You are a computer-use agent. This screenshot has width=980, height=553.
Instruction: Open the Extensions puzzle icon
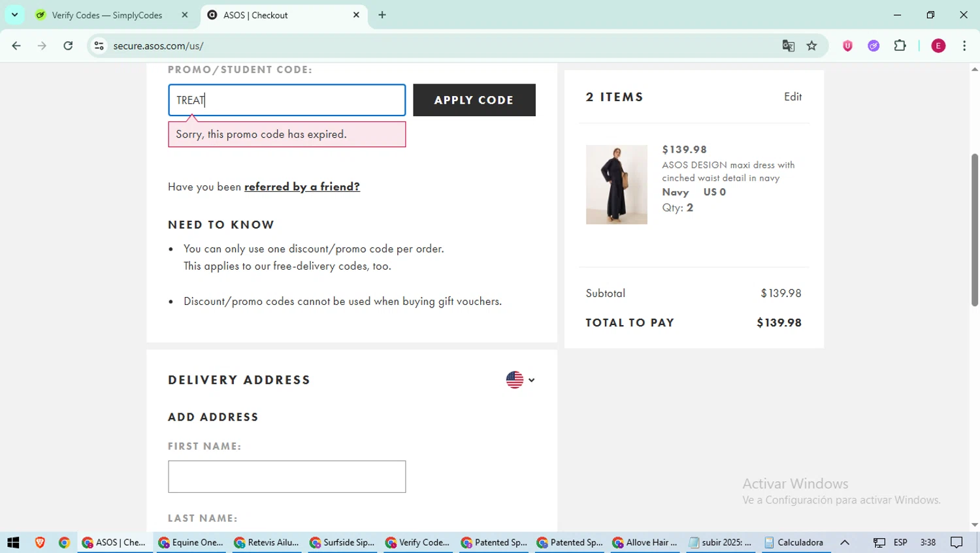pos(900,46)
